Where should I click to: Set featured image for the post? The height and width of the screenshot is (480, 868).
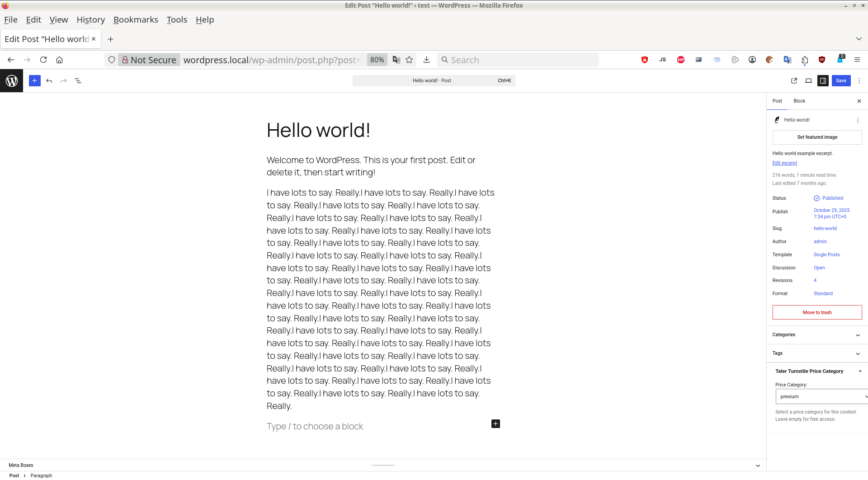coord(817,137)
